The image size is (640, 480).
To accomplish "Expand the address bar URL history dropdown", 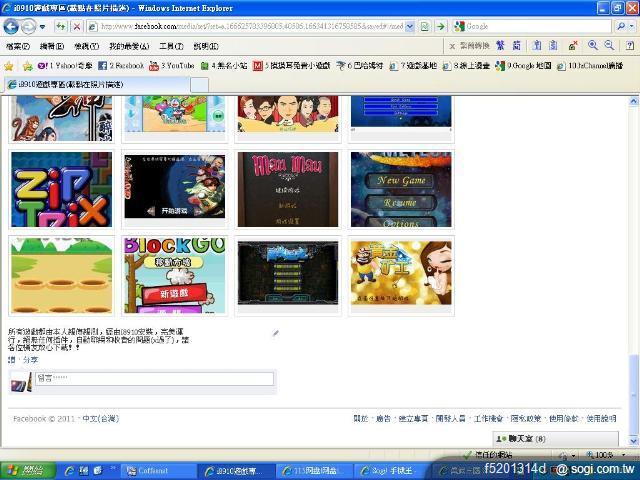I will pos(410,27).
